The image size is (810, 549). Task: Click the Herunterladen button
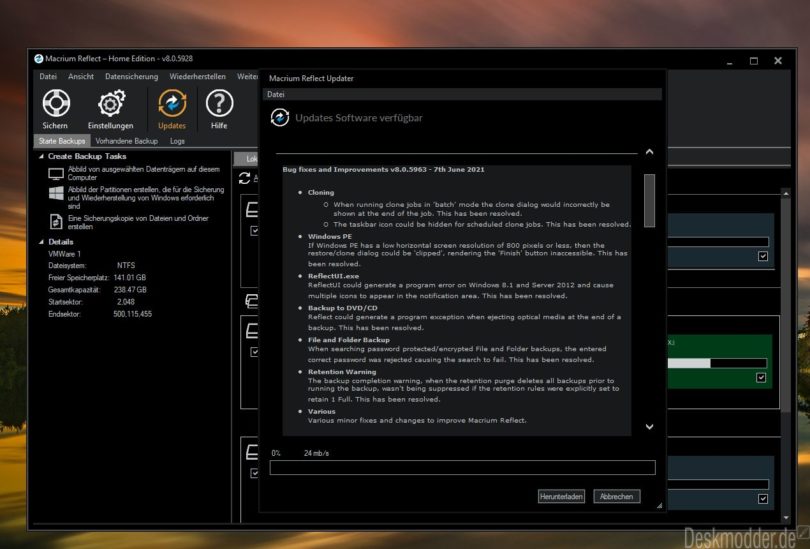click(x=561, y=496)
